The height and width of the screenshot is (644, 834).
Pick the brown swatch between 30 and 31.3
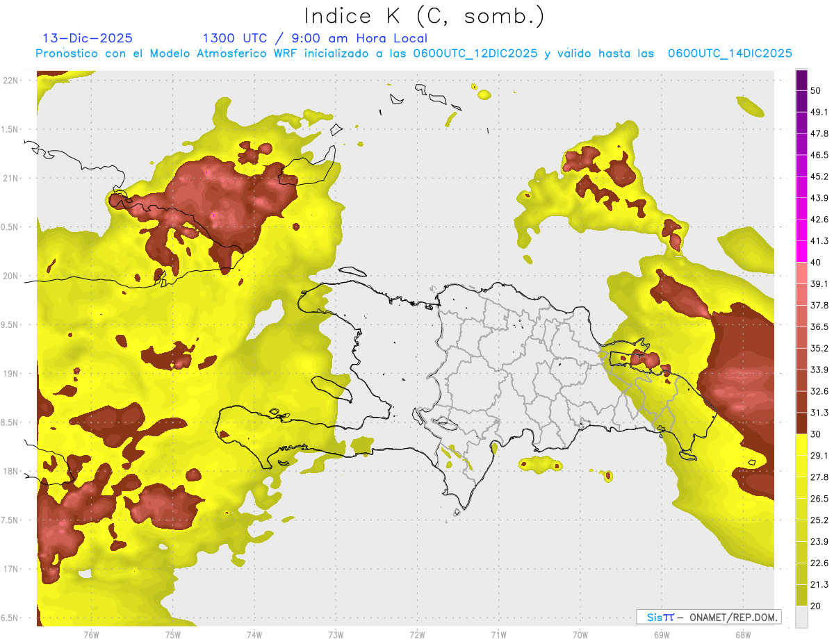tap(801, 424)
